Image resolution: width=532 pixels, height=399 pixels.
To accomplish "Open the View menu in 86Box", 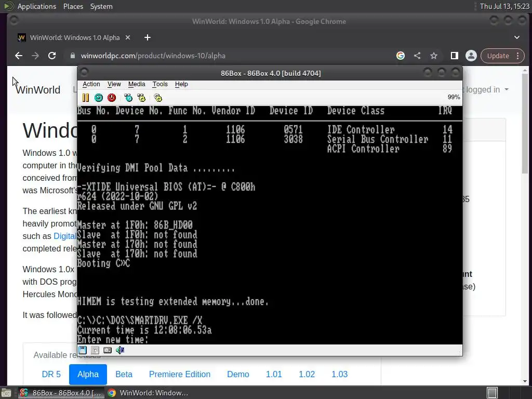I will 114,84.
